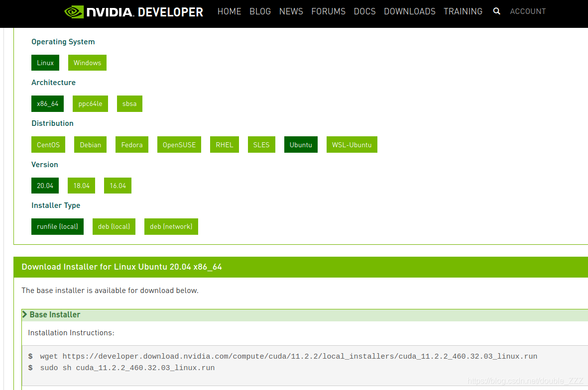Open the FORUMS menu item
Image resolution: width=588 pixels, height=390 pixels.
pyautogui.click(x=329, y=11)
